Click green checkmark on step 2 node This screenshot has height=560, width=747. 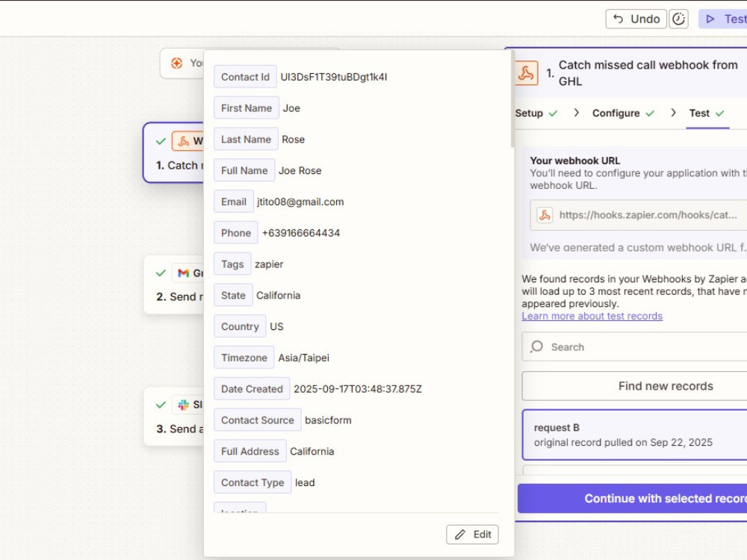click(x=161, y=273)
